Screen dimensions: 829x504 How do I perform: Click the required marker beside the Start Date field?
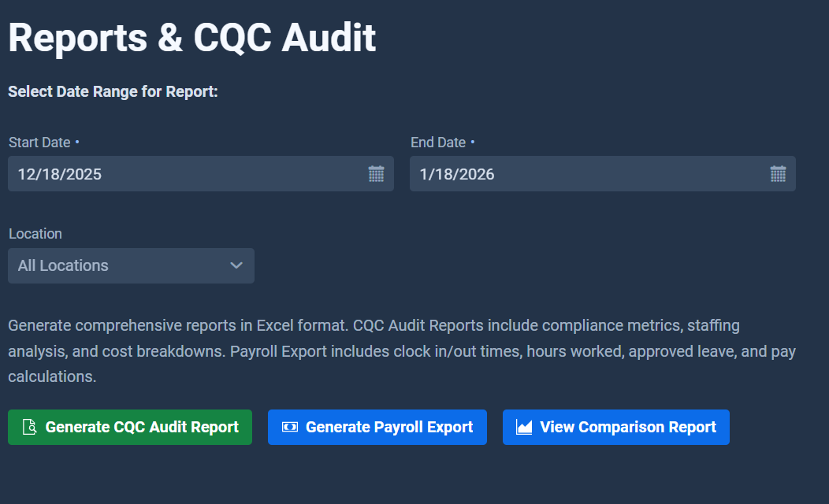77,143
